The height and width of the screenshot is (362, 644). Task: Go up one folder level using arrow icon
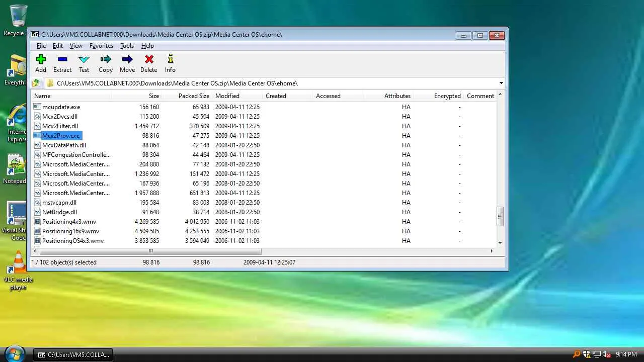click(x=36, y=83)
